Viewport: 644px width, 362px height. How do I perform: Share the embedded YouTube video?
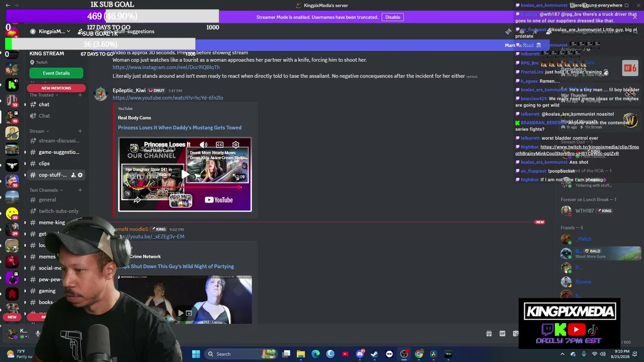(137, 200)
